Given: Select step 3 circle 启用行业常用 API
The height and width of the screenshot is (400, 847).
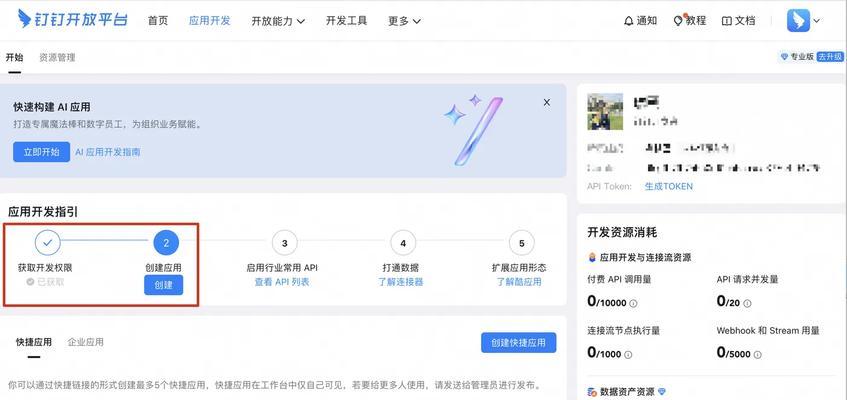Looking at the screenshot, I should coord(285,243).
